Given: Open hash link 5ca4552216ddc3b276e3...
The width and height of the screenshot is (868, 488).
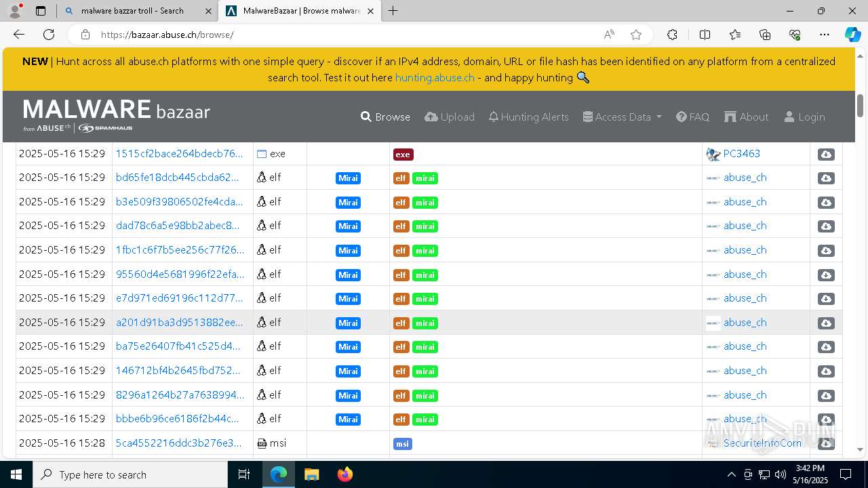Looking at the screenshot, I should pos(178,443).
